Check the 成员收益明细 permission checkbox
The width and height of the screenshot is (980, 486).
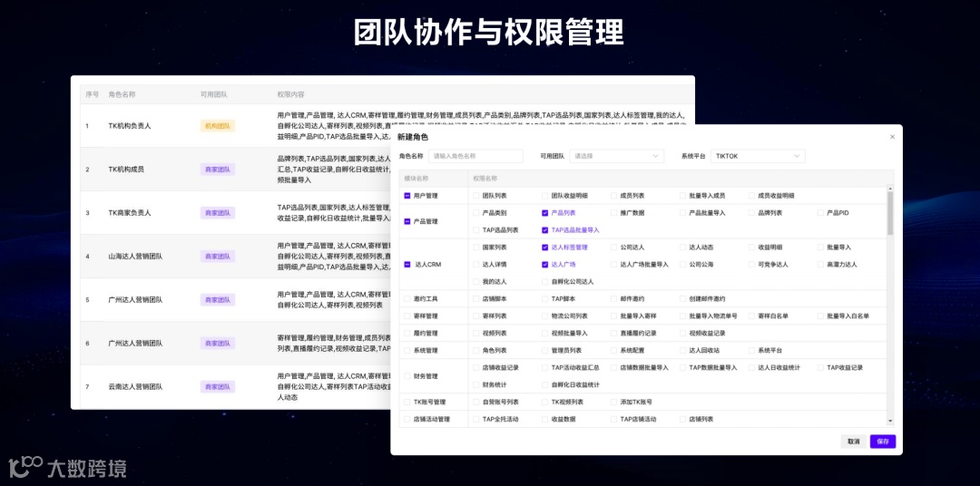click(x=752, y=196)
